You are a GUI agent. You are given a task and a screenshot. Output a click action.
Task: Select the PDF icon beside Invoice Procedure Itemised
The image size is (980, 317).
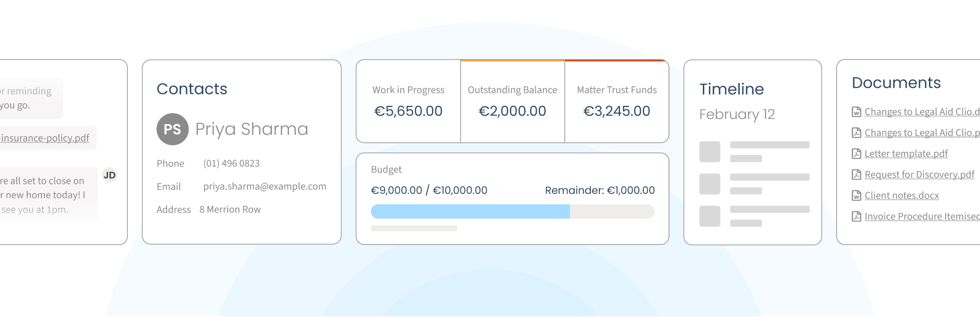pos(856,217)
